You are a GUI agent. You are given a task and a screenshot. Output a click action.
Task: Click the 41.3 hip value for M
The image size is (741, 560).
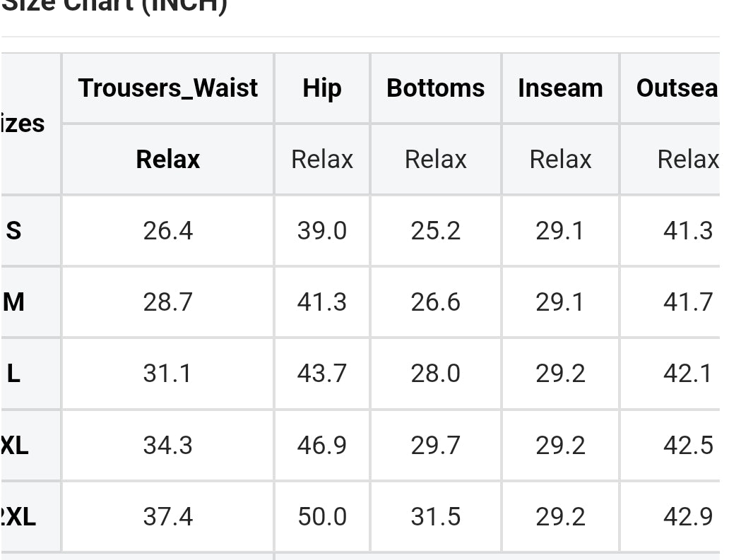[322, 302]
